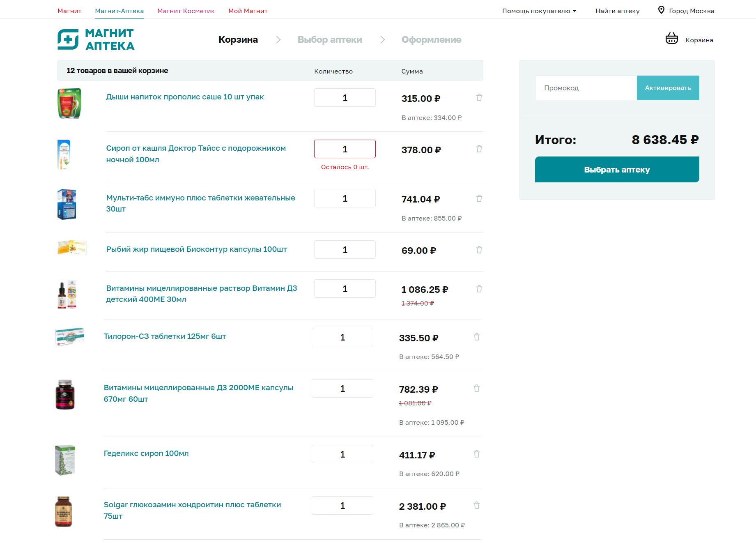View Мульти-табс иммуно product image

[67, 204]
